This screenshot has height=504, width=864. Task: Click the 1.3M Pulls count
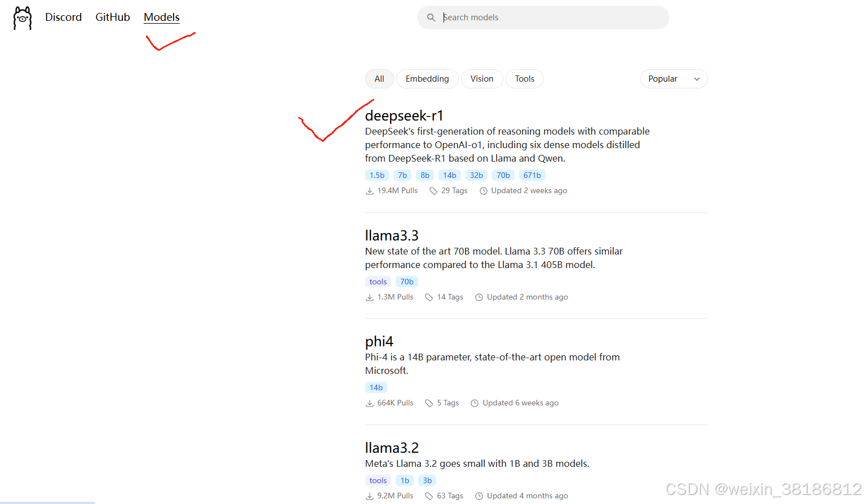point(395,297)
